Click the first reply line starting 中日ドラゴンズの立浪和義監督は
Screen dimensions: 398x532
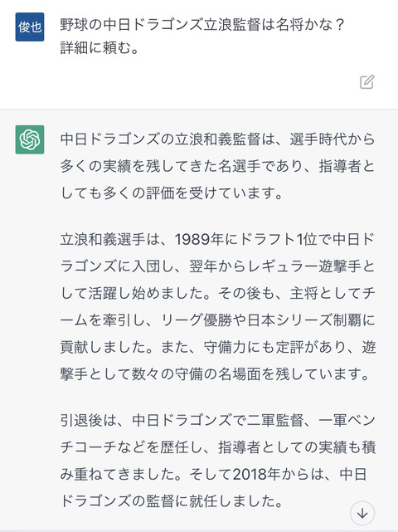pos(217,139)
